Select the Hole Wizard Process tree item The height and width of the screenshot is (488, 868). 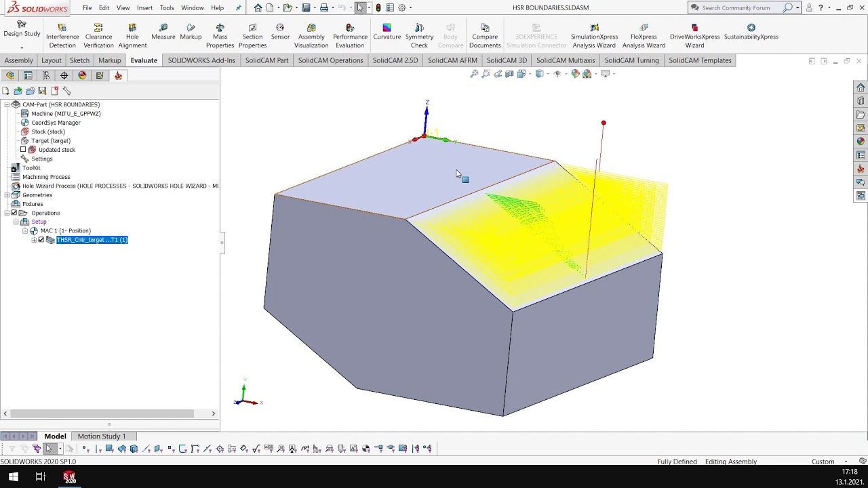coord(120,186)
